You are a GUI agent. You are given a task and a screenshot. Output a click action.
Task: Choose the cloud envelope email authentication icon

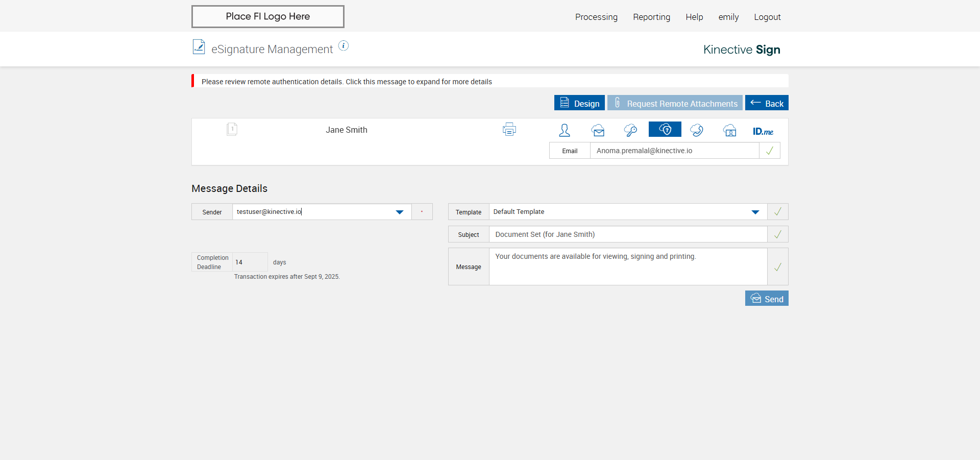[598, 131]
